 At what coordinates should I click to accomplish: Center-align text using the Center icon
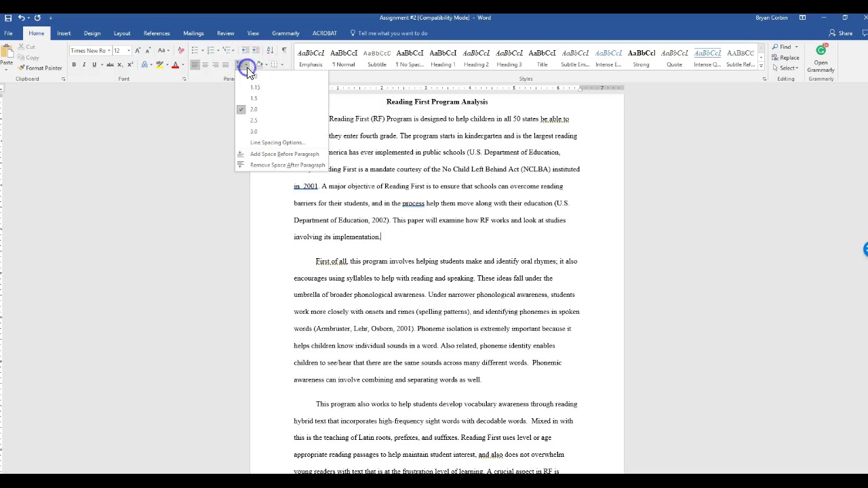pyautogui.click(x=205, y=65)
